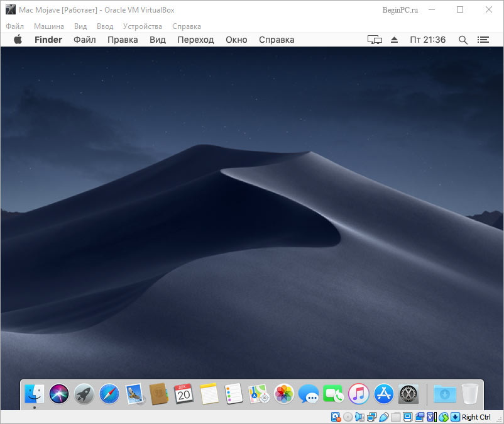
Task: Open macOS Переход menu
Action: [195, 40]
